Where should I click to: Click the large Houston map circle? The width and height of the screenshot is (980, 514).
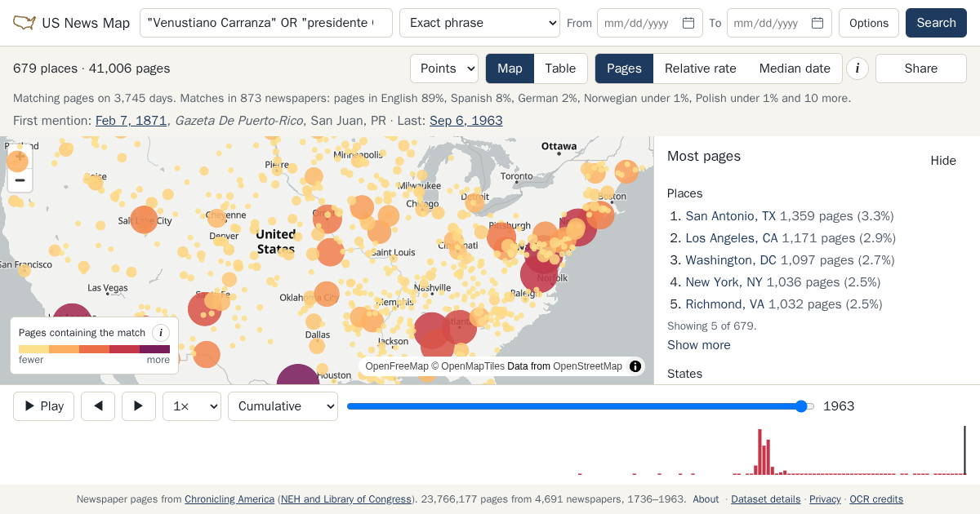click(297, 374)
